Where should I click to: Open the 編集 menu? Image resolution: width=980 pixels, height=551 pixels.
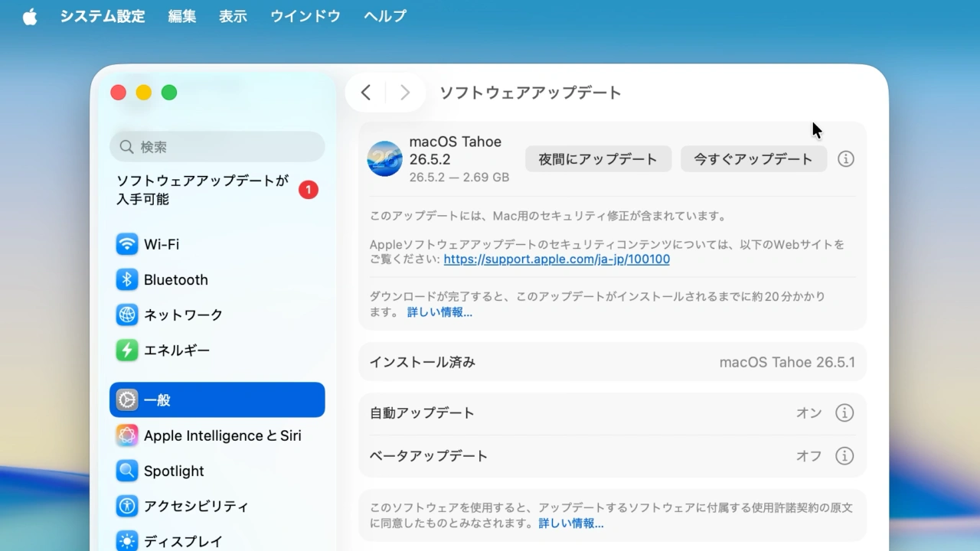pos(182,16)
